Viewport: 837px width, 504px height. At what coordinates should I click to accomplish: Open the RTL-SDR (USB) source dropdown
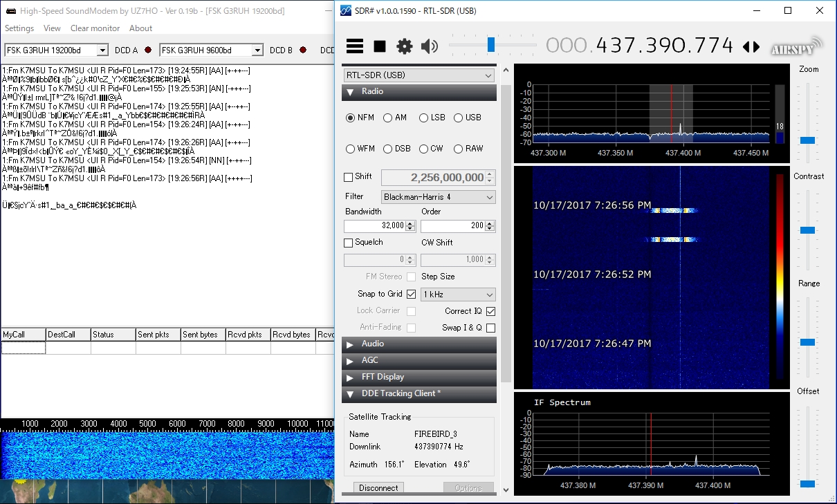418,75
